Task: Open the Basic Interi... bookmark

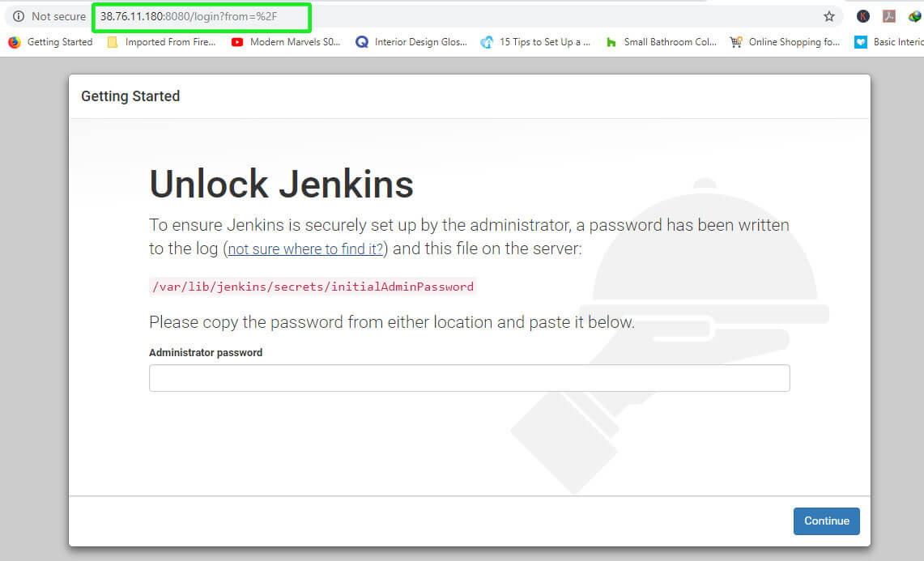Action: [889, 42]
